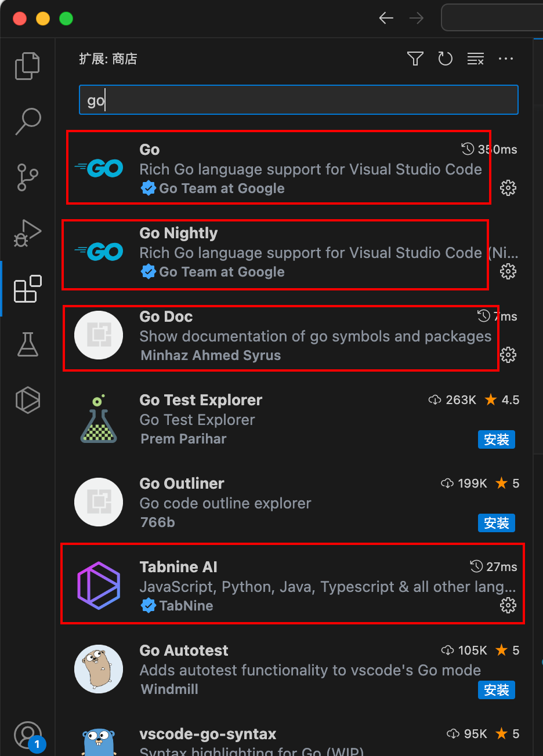Refresh the extensions list
This screenshot has height=756, width=543.
[445, 59]
